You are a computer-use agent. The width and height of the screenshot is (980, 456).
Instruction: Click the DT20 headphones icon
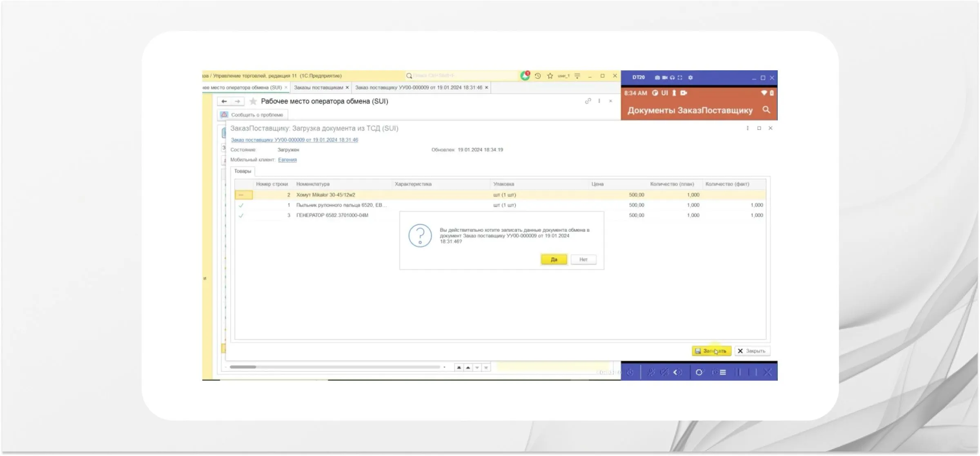point(672,78)
